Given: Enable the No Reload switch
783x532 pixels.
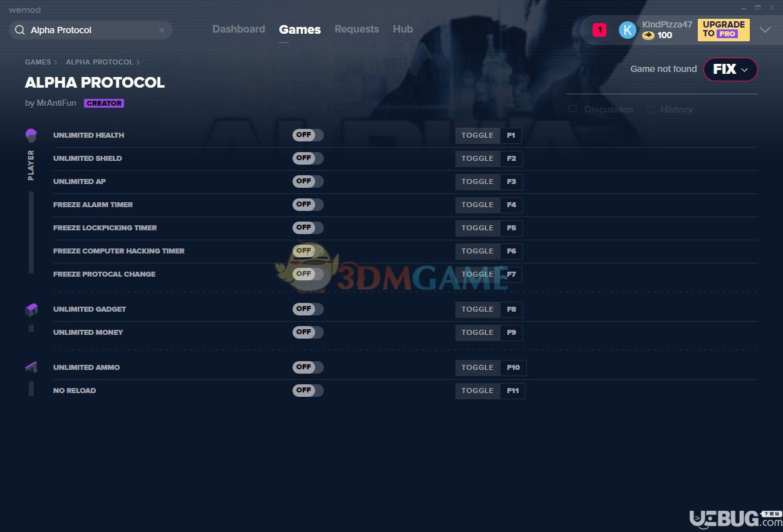Looking at the screenshot, I should (x=308, y=391).
